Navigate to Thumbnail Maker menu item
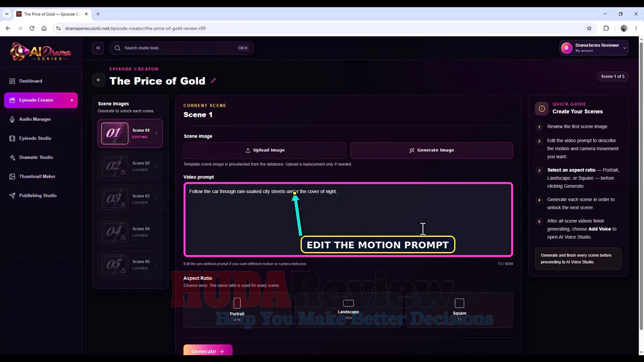 click(x=41, y=177)
